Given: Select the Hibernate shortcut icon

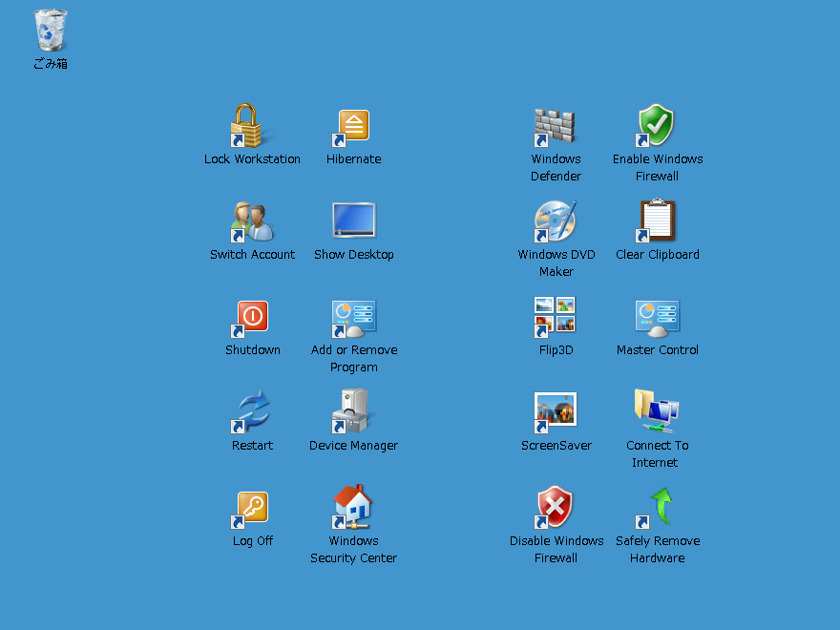Looking at the screenshot, I should click(x=351, y=128).
